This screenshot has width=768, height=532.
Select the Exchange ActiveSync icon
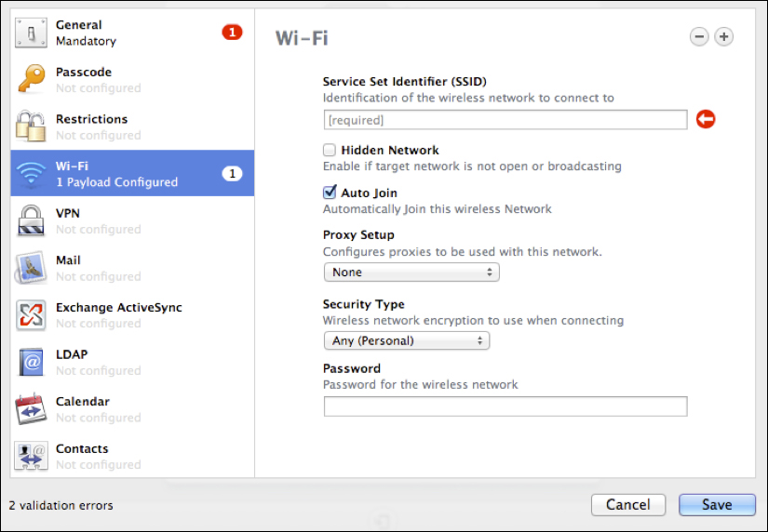[x=32, y=315]
